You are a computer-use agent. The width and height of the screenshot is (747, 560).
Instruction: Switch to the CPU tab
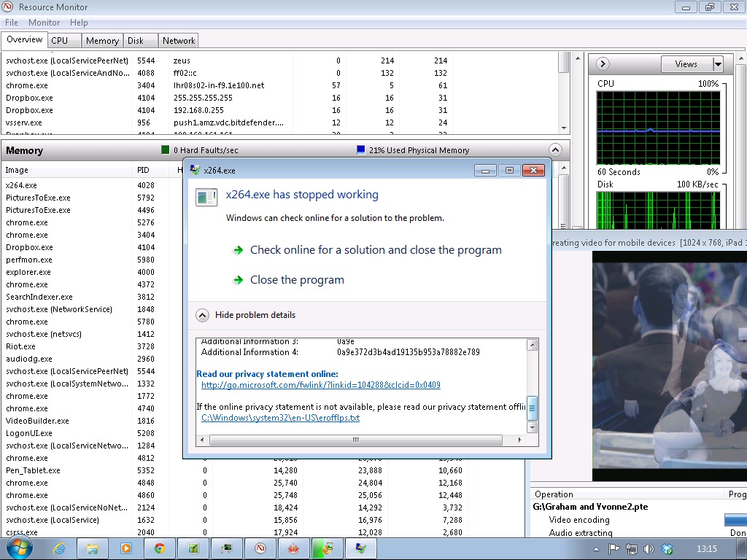click(x=60, y=41)
